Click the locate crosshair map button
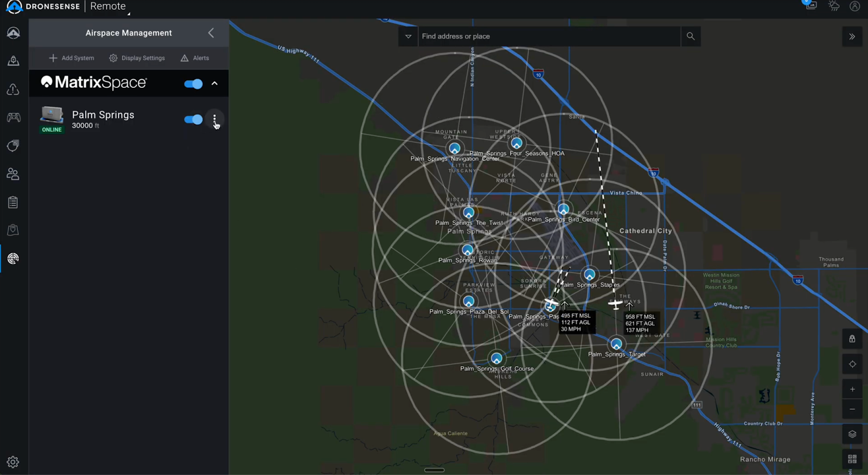 coord(852,364)
